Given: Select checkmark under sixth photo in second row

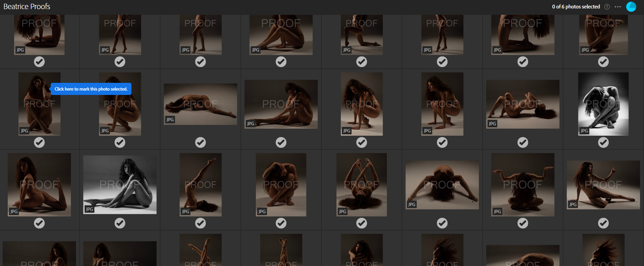Looking at the screenshot, I should pos(442,142).
